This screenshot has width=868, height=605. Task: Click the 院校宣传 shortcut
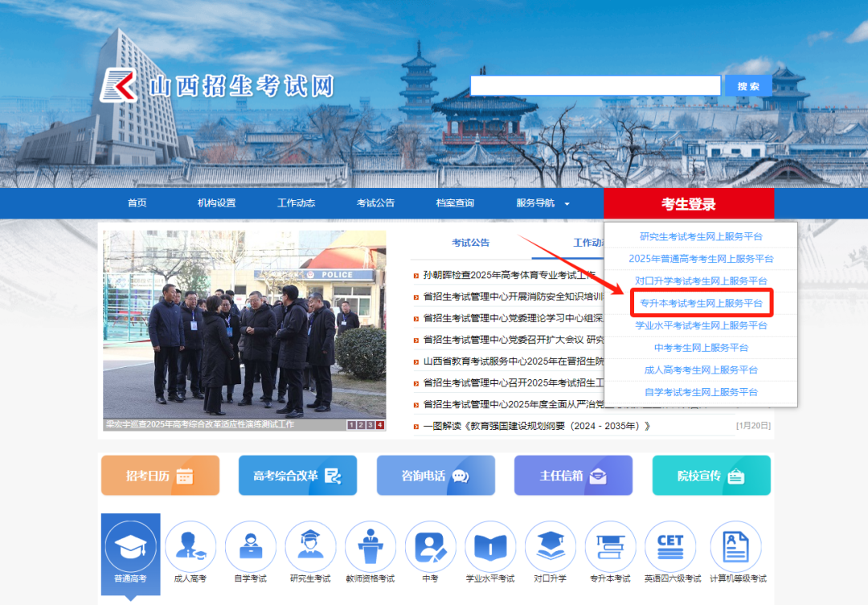[711, 475]
